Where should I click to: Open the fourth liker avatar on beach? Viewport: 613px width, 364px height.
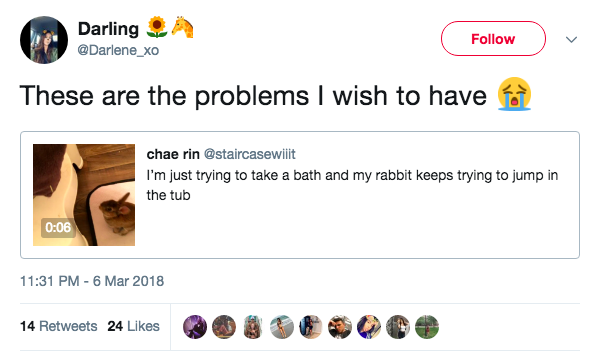[281, 327]
